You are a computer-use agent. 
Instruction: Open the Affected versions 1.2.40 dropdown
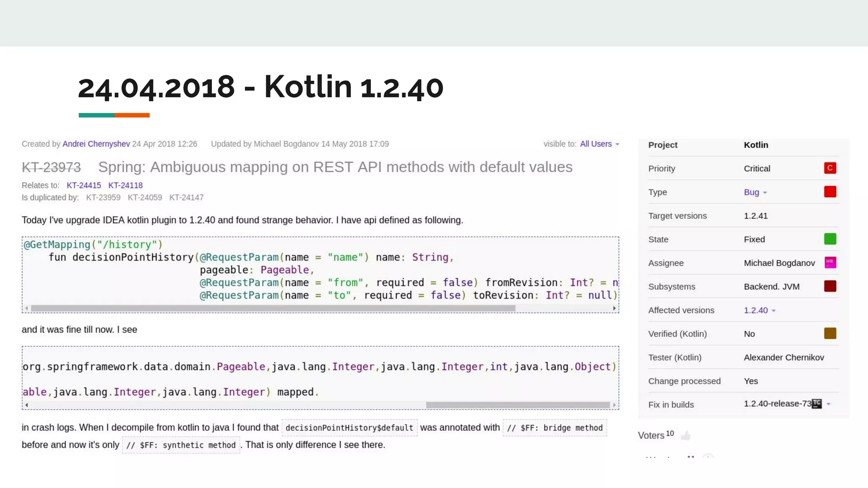[x=759, y=311]
